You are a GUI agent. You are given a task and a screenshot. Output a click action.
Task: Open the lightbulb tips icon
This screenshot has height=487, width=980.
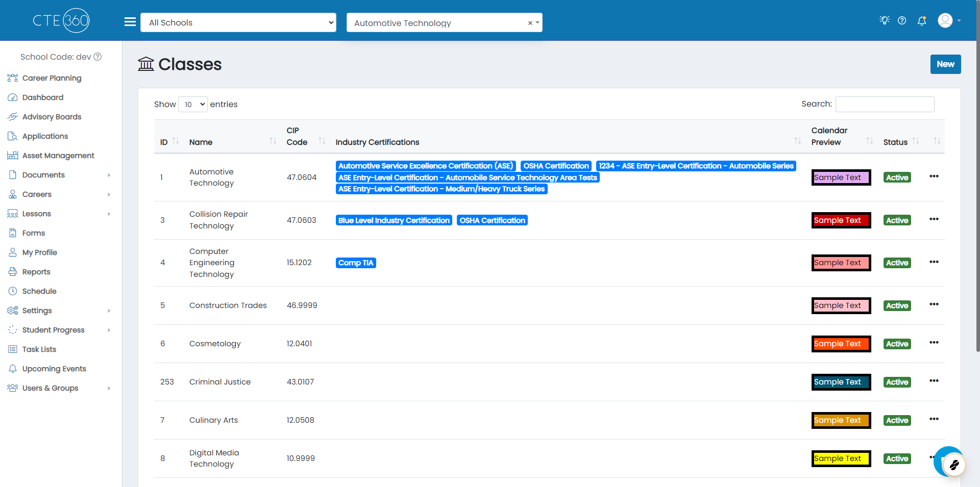(x=884, y=20)
